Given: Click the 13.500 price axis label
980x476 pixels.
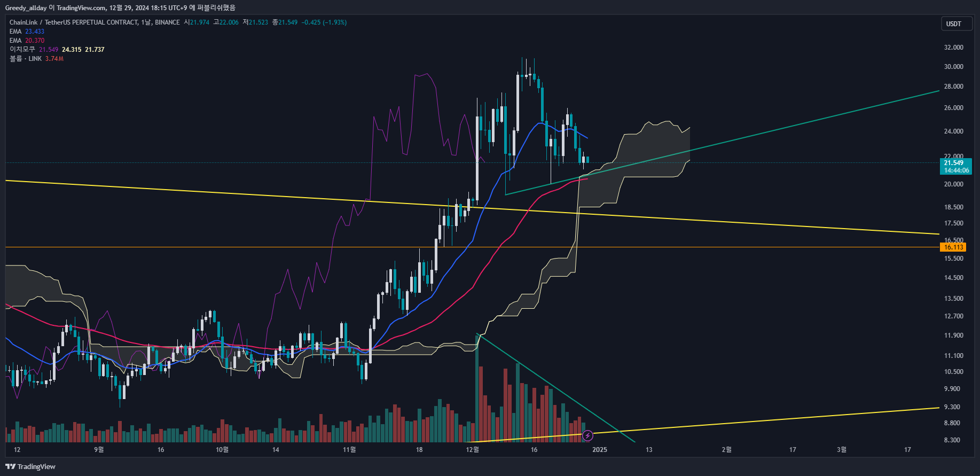Looking at the screenshot, I should [x=954, y=299].
